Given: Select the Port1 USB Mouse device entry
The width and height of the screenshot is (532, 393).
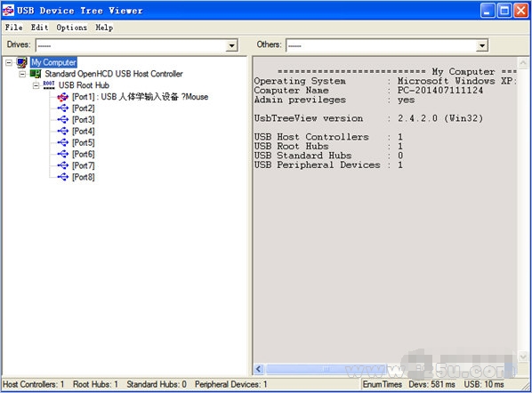Looking at the screenshot, I should tap(141, 97).
